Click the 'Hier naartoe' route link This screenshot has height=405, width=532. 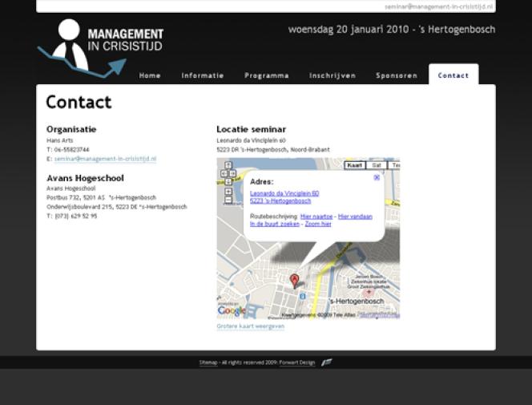point(316,217)
